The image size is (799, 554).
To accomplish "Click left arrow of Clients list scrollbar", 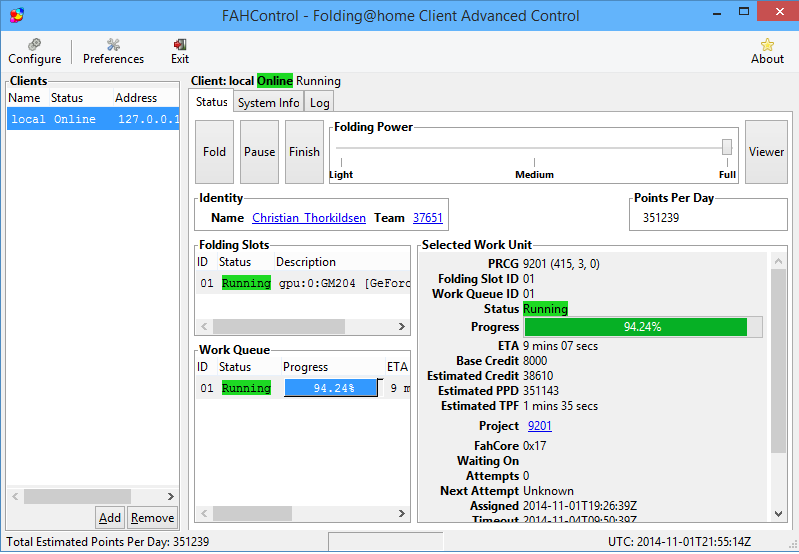I will coord(15,496).
